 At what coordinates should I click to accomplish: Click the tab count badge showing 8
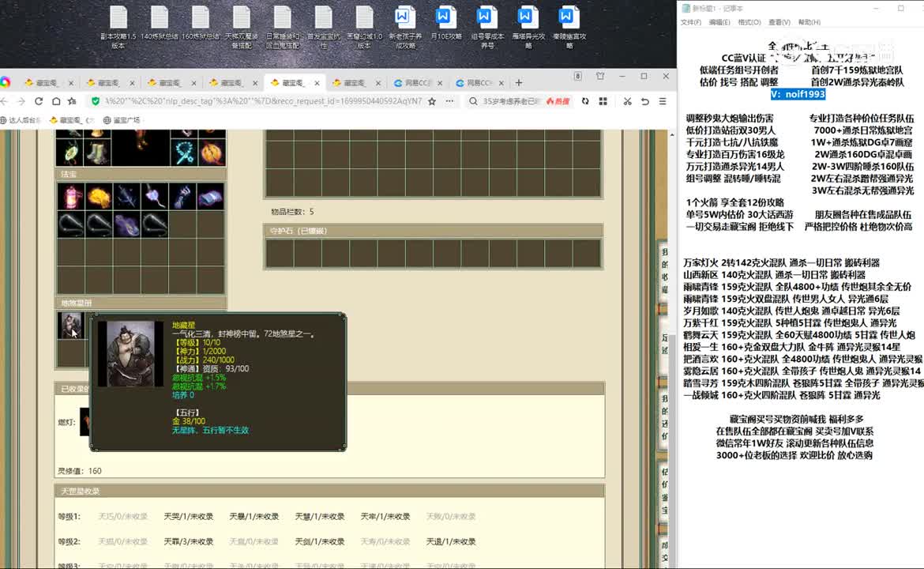click(578, 76)
